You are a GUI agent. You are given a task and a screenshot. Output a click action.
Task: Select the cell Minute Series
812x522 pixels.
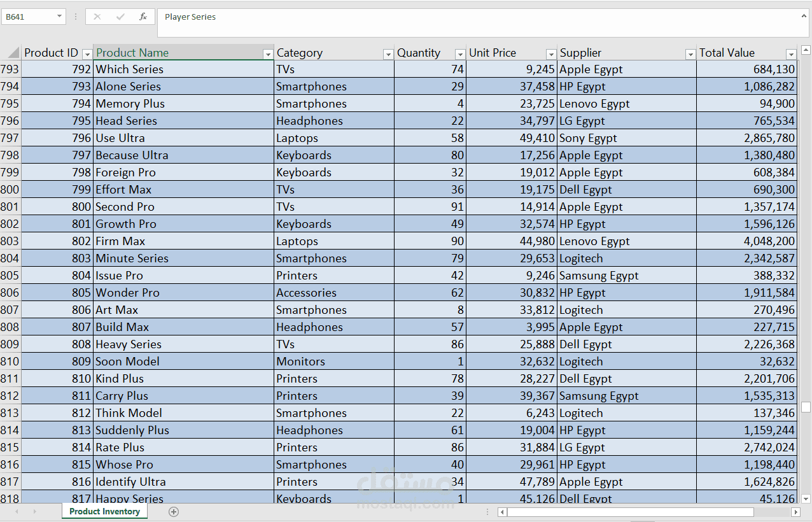coord(183,258)
